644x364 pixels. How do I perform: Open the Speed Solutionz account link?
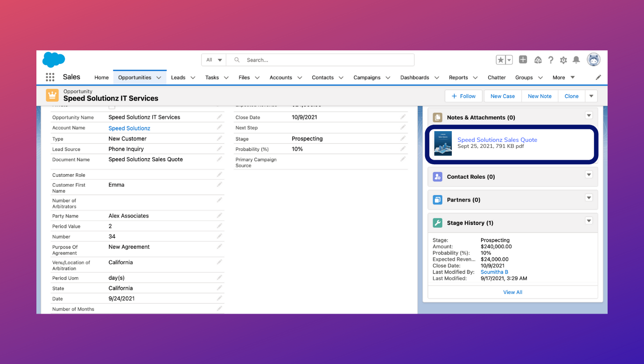(129, 128)
